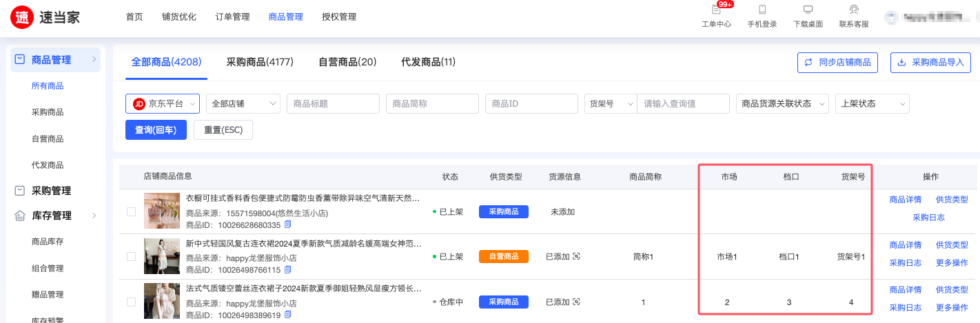980x323 pixels.
Task: Tick the checkbox for the 新中式轻国风 dress
Action: point(131,257)
